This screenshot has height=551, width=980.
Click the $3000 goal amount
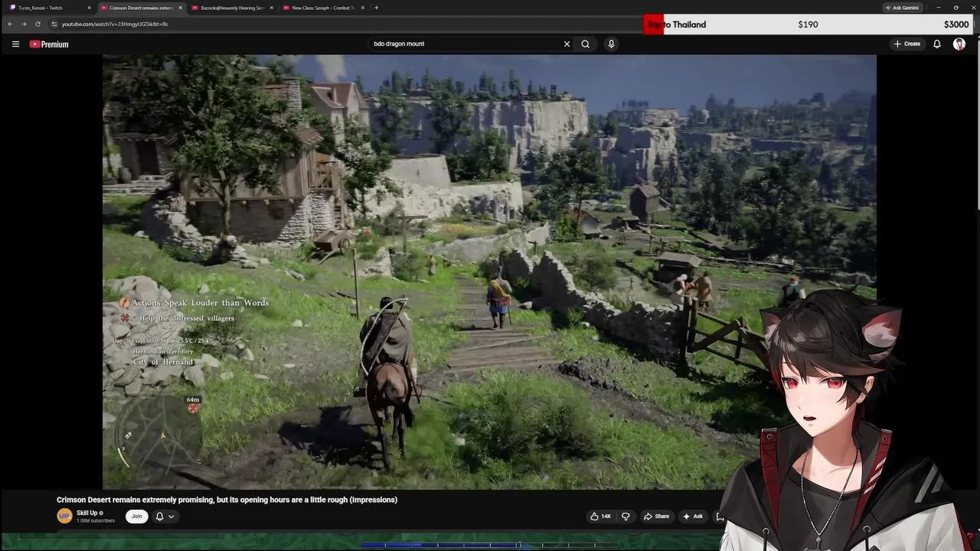pos(956,24)
